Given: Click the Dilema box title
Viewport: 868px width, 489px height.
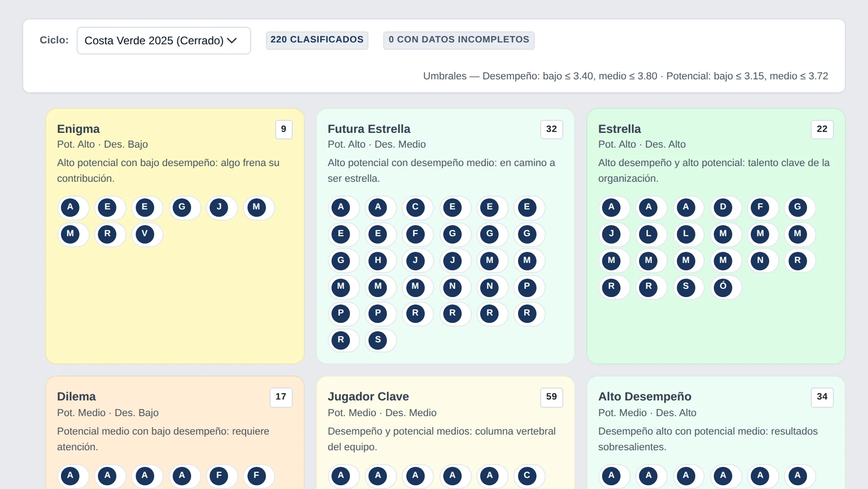Looking at the screenshot, I should click(77, 396).
